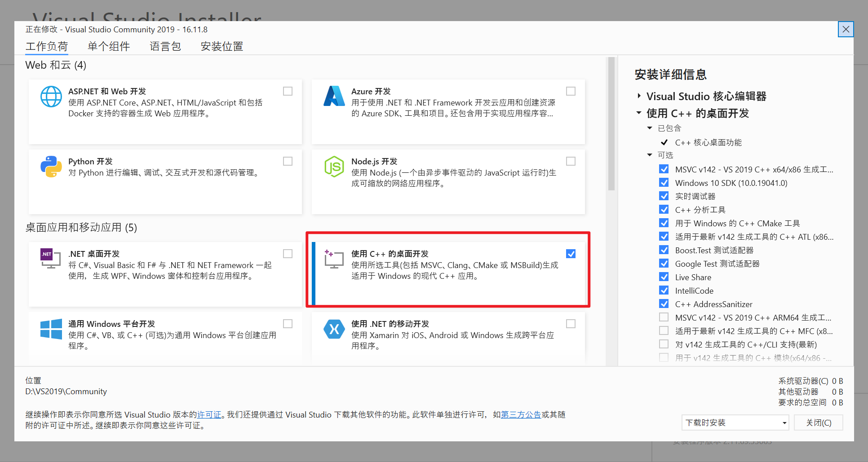Uncheck the 实时调试器 option
Screen dimensions: 868x462
(x=664, y=196)
